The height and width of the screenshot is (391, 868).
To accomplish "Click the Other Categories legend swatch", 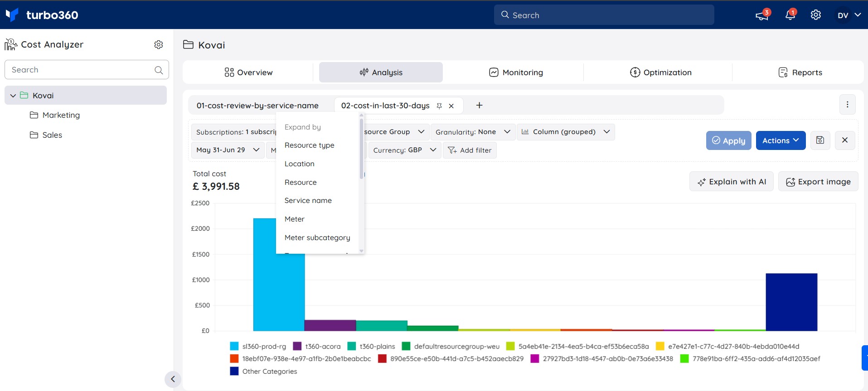I will (234, 372).
